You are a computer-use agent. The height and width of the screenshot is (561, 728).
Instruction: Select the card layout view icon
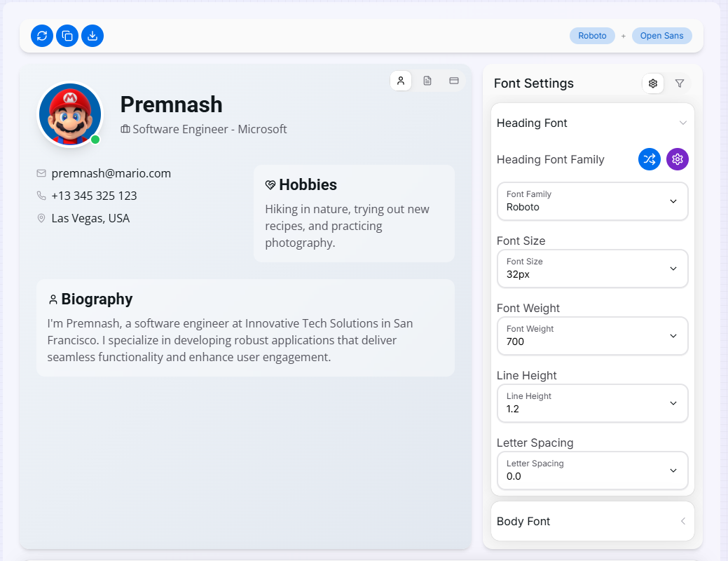[x=453, y=81]
